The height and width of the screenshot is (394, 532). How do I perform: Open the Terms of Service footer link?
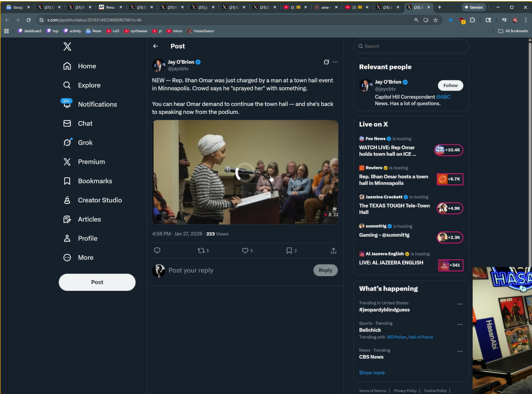tap(372, 391)
